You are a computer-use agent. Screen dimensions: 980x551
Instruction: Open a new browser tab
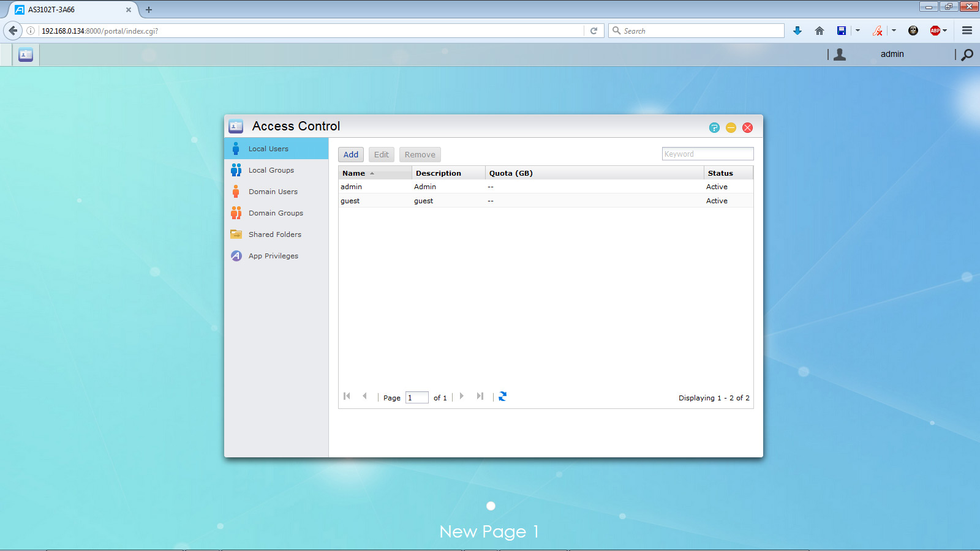pyautogui.click(x=149, y=10)
